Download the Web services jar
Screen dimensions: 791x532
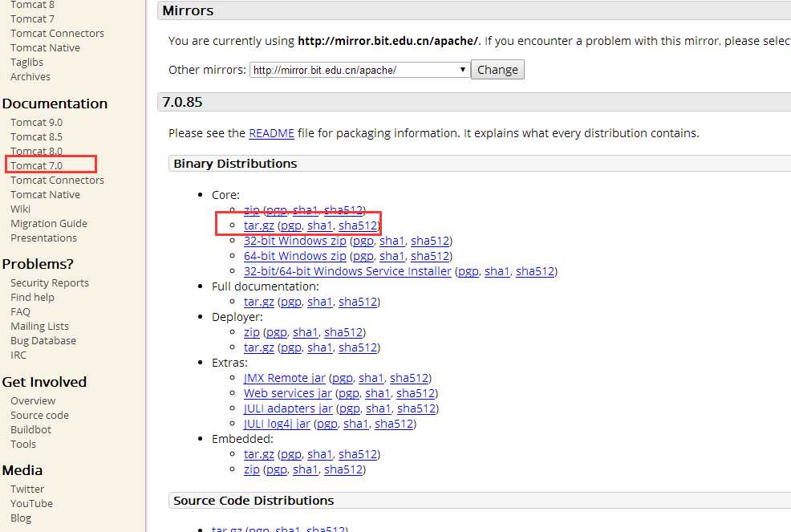click(288, 393)
